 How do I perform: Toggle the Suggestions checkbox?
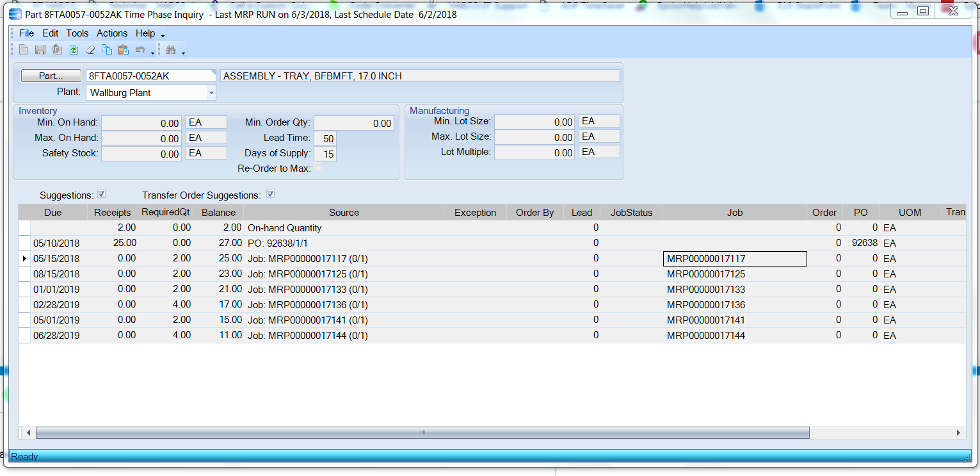pos(101,194)
